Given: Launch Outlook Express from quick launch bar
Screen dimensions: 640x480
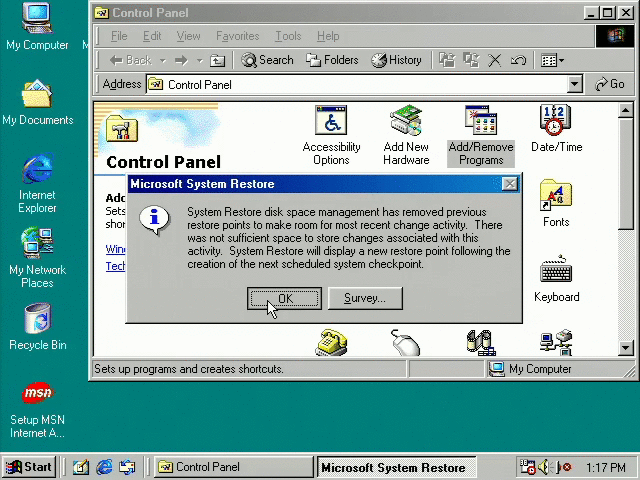Looking at the screenshot, I should tap(127, 467).
